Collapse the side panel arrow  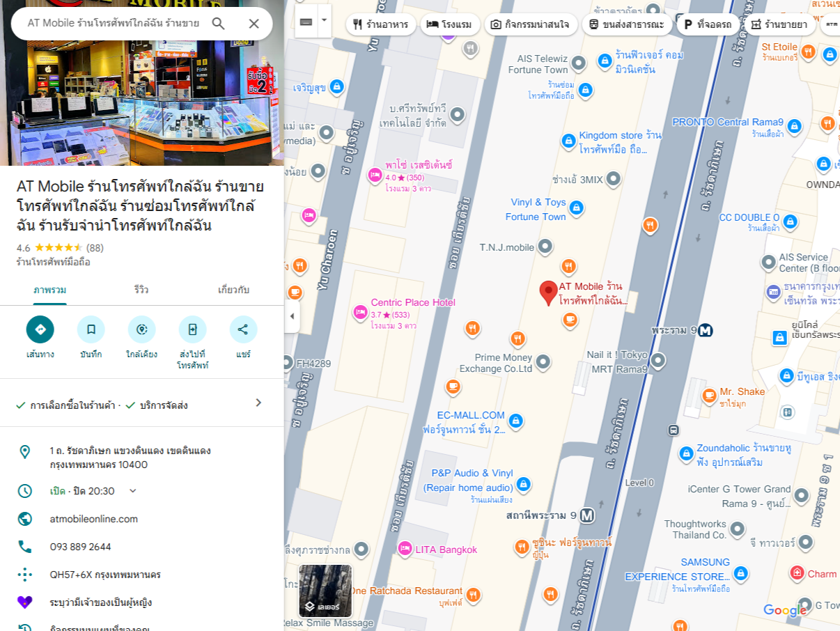pyautogui.click(x=292, y=316)
